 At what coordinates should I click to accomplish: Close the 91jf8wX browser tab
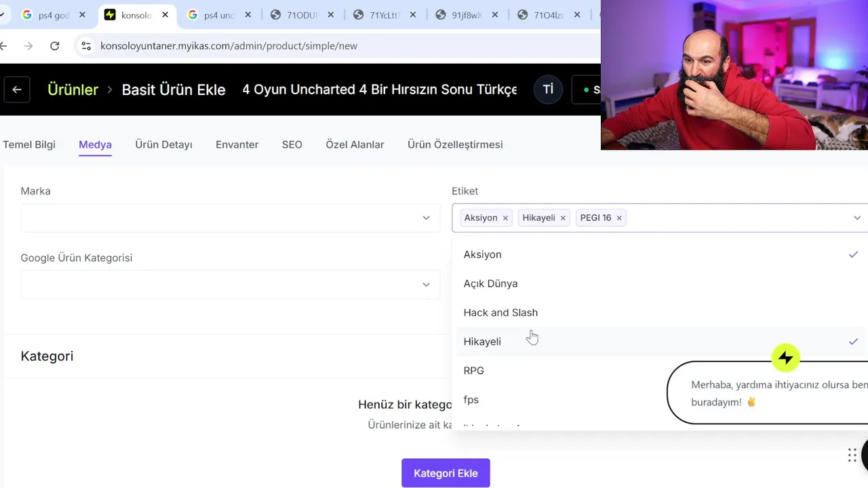click(495, 15)
